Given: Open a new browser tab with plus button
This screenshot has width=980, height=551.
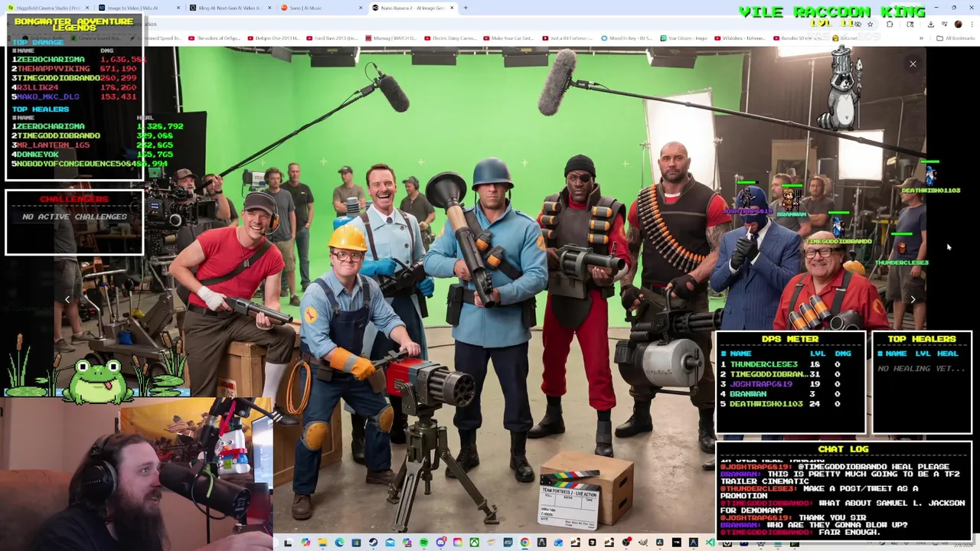Looking at the screenshot, I should pos(465,8).
